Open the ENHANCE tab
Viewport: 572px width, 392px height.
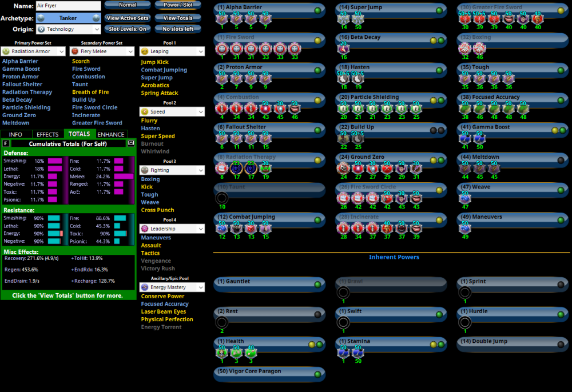pos(111,135)
